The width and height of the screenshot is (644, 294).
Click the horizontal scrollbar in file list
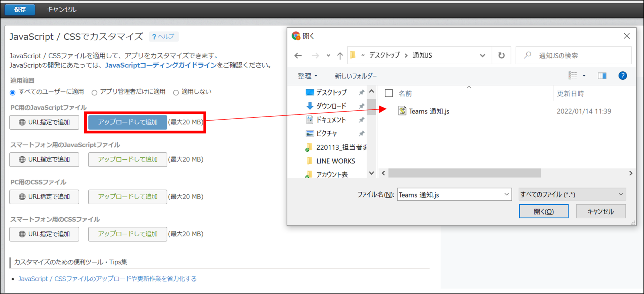[464, 173]
